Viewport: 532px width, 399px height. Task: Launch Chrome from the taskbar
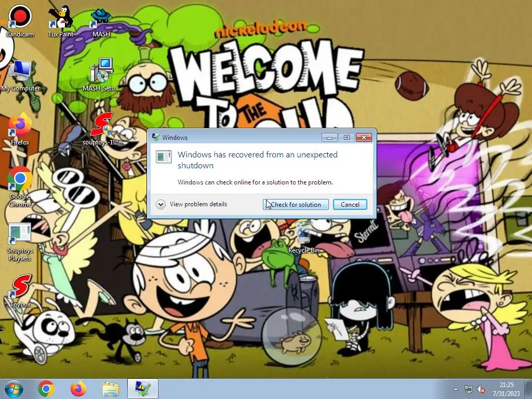click(x=46, y=389)
